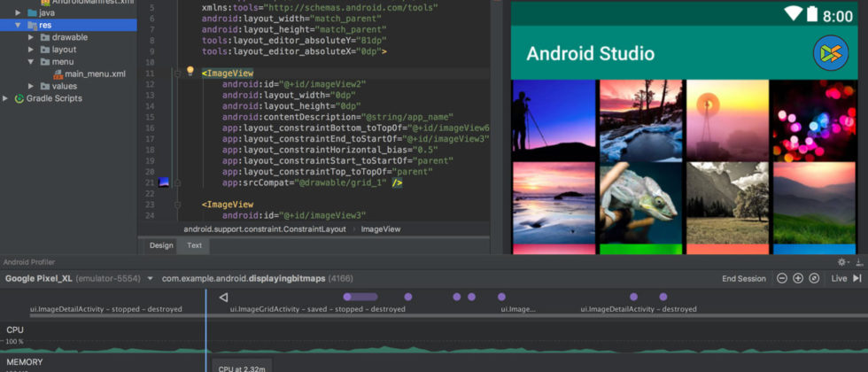868x372 pixels.
Task: Expand the java folder
Action: (x=19, y=13)
